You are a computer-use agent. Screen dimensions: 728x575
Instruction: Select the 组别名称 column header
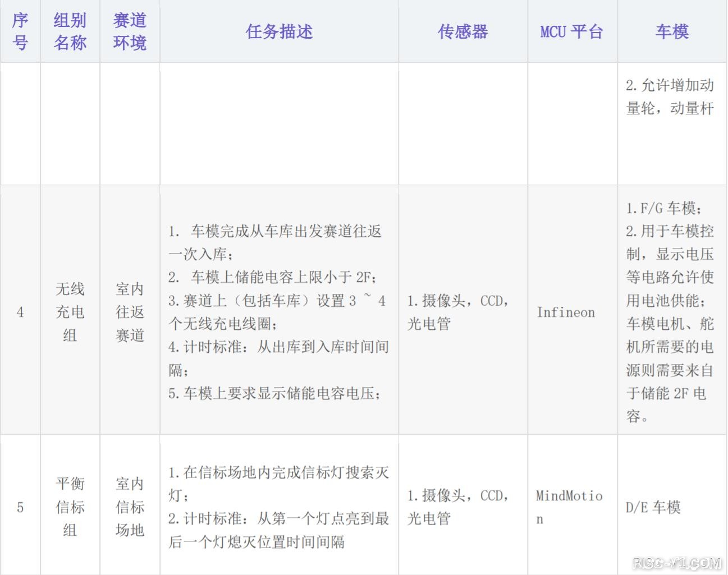[70, 31]
